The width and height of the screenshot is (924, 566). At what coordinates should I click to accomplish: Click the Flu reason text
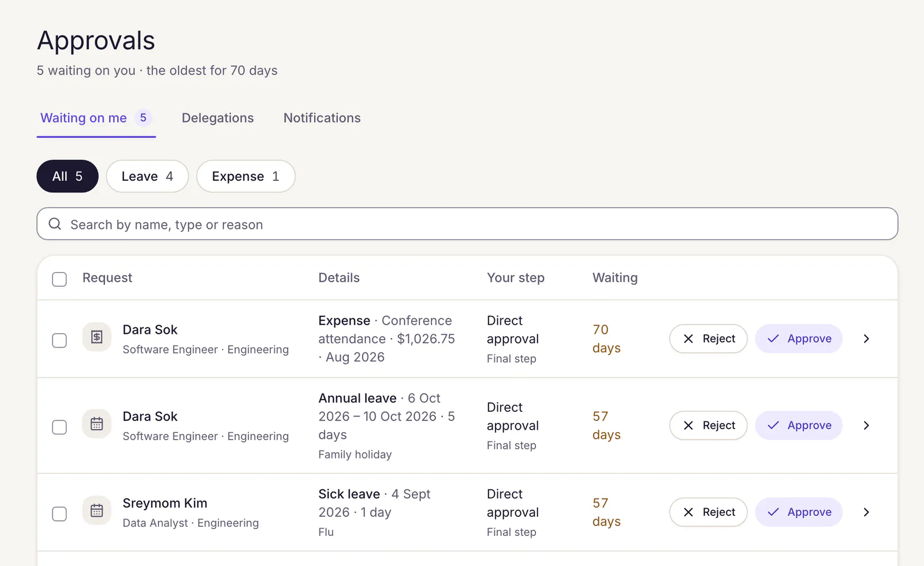pos(326,532)
